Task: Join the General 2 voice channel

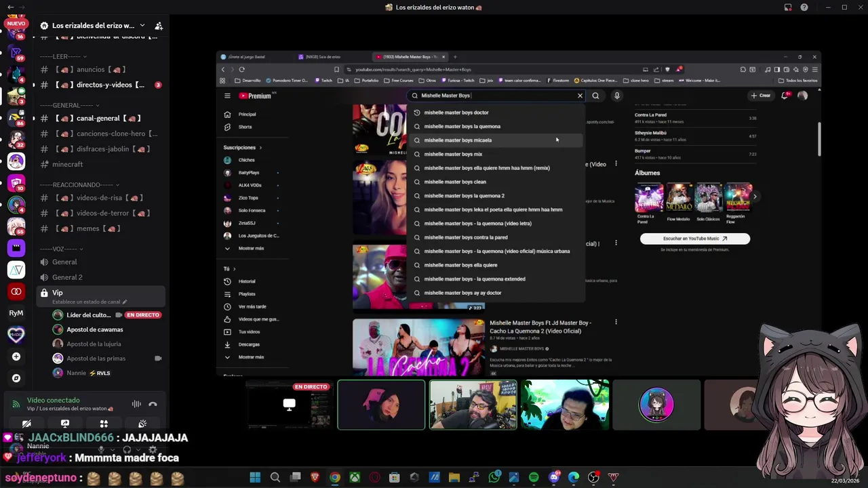Action: pyautogui.click(x=100, y=277)
